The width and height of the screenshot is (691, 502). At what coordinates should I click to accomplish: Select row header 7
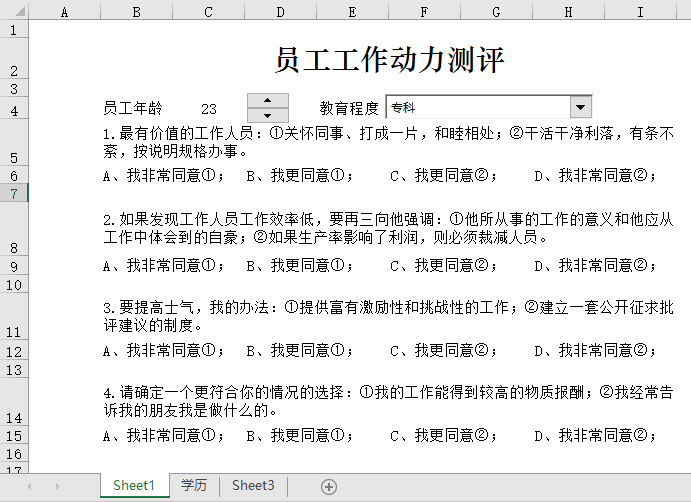click(x=14, y=194)
